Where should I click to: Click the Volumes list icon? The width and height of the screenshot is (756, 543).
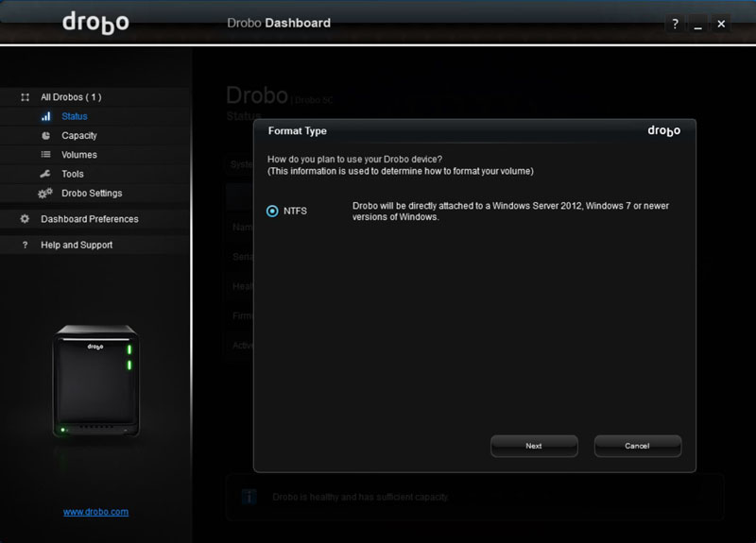[45, 155]
